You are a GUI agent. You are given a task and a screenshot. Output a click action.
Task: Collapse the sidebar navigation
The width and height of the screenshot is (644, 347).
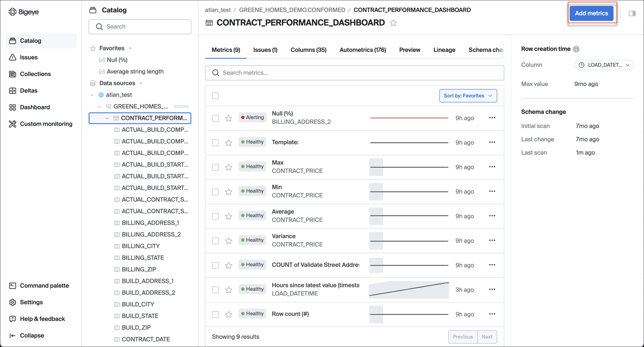27,335
